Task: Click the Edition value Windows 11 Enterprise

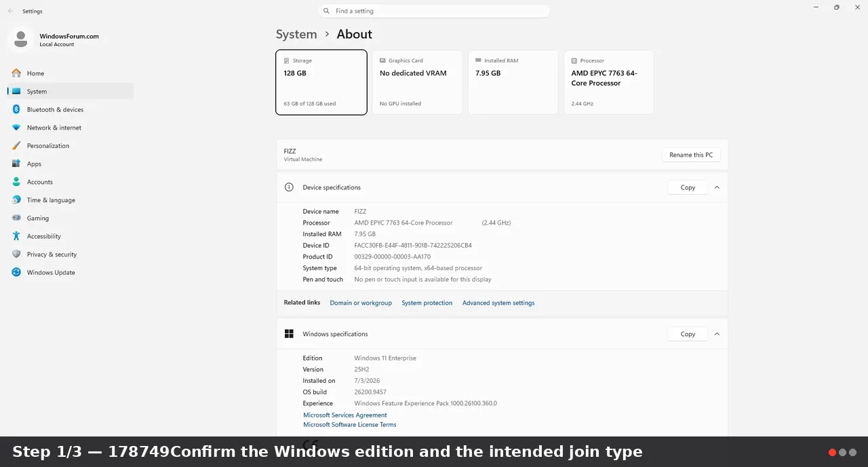Action: click(x=385, y=358)
